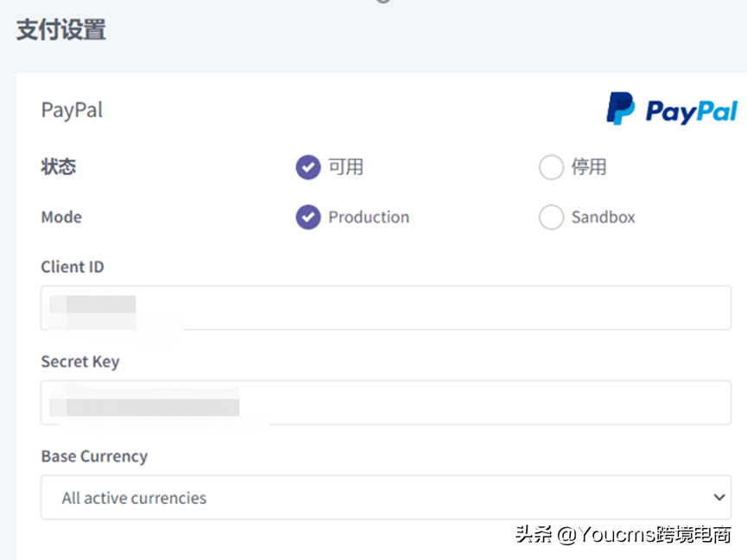
Task: Click the PayPal section title text
Action: click(72, 110)
